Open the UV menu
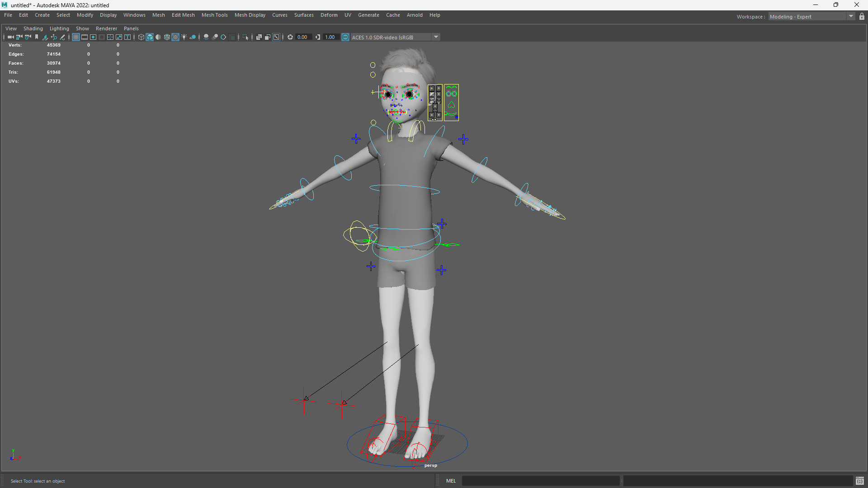Image resolution: width=868 pixels, height=488 pixels. [348, 15]
